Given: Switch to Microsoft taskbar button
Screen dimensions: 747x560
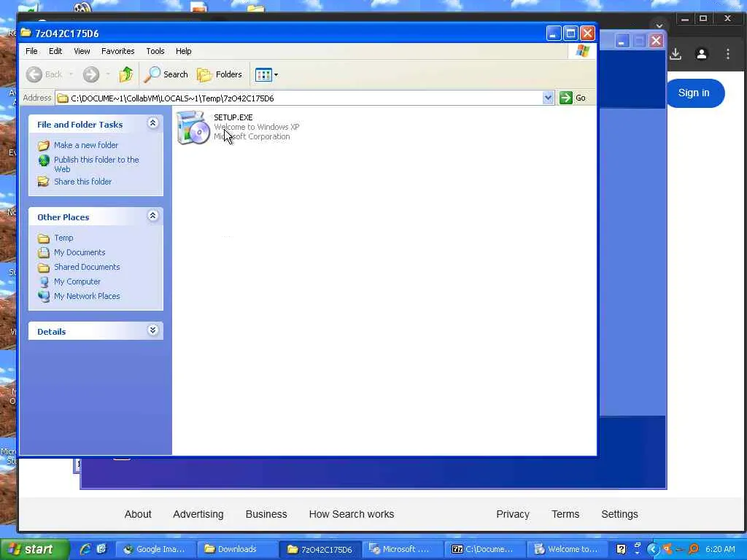Looking at the screenshot, I should click(401, 550).
